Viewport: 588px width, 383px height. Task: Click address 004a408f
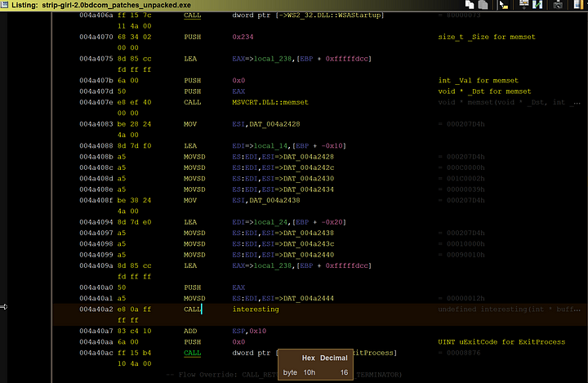(x=96, y=200)
